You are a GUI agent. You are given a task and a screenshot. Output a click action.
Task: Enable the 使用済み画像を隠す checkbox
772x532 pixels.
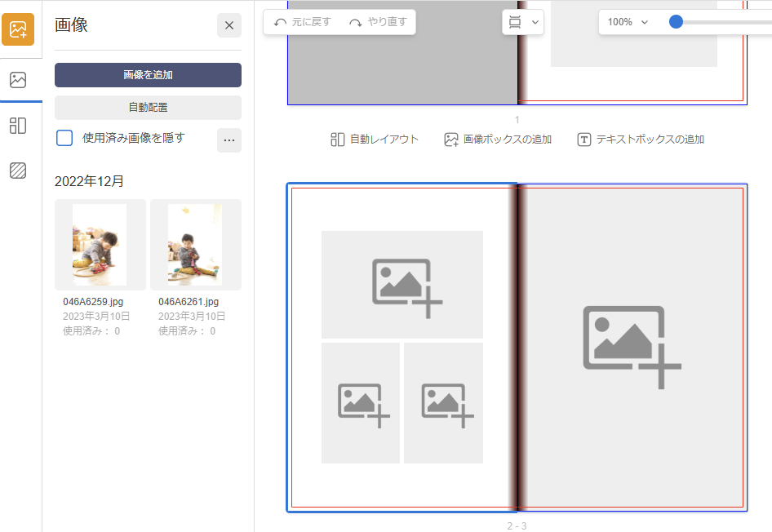[x=64, y=138]
